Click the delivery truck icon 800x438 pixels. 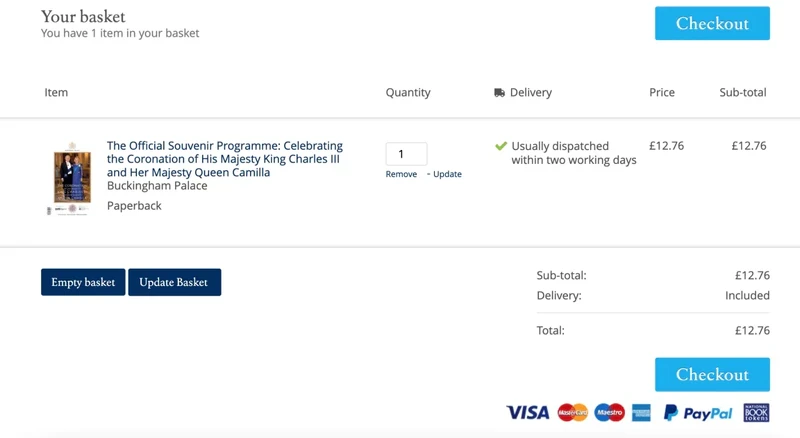tap(499, 92)
